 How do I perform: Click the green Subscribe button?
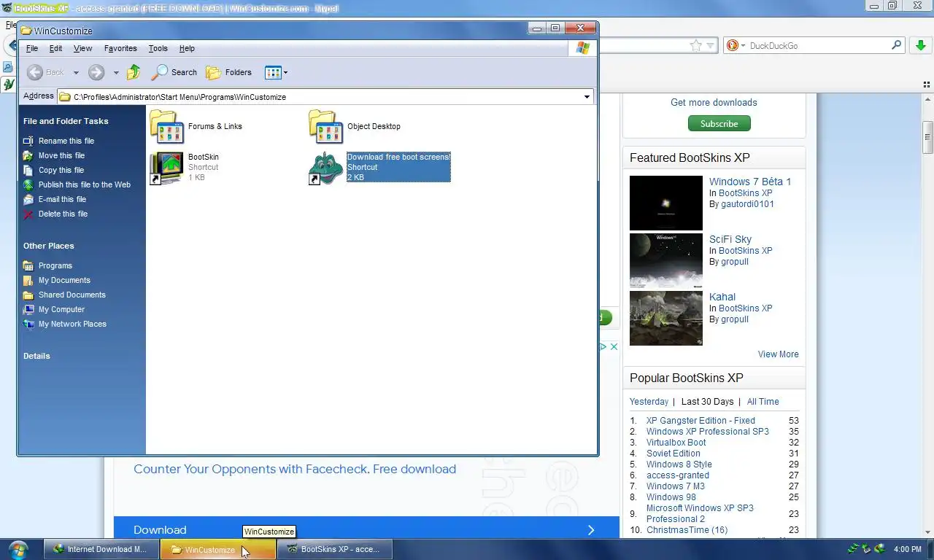719,124
